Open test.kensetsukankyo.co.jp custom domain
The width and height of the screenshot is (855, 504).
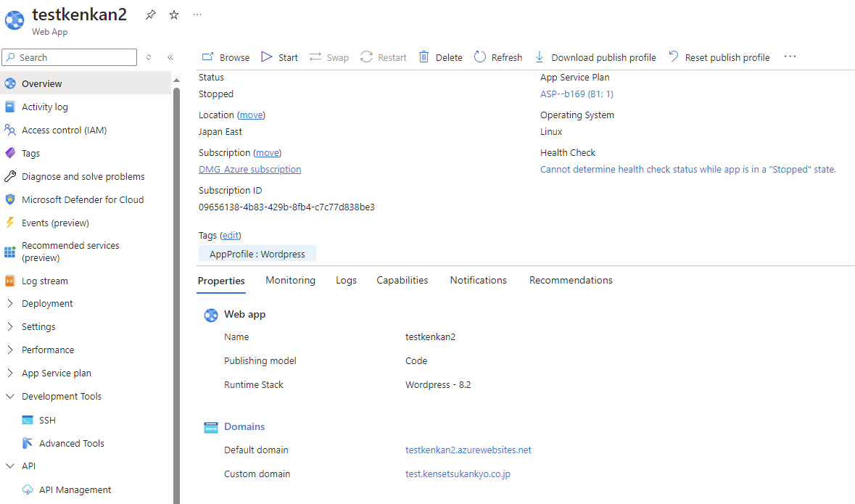pos(458,474)
